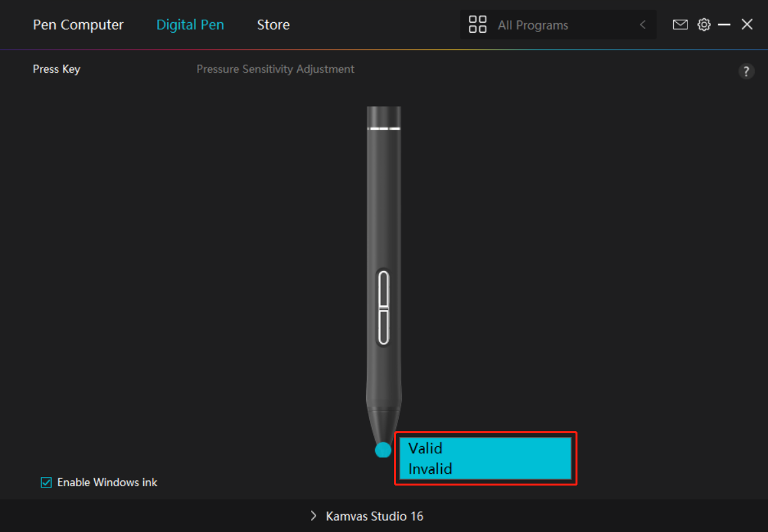Choose Invalid for the pen nib

click(x=430, y=469)
